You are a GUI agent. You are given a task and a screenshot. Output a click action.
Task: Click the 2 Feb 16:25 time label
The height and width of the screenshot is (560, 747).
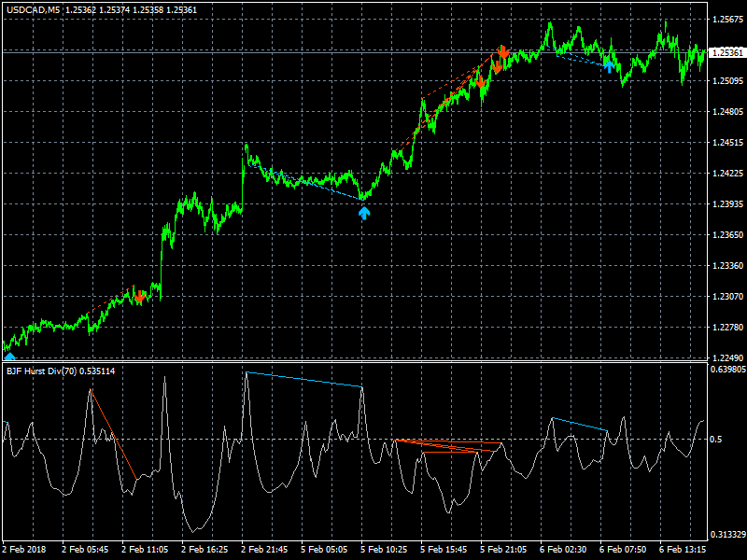204,550
